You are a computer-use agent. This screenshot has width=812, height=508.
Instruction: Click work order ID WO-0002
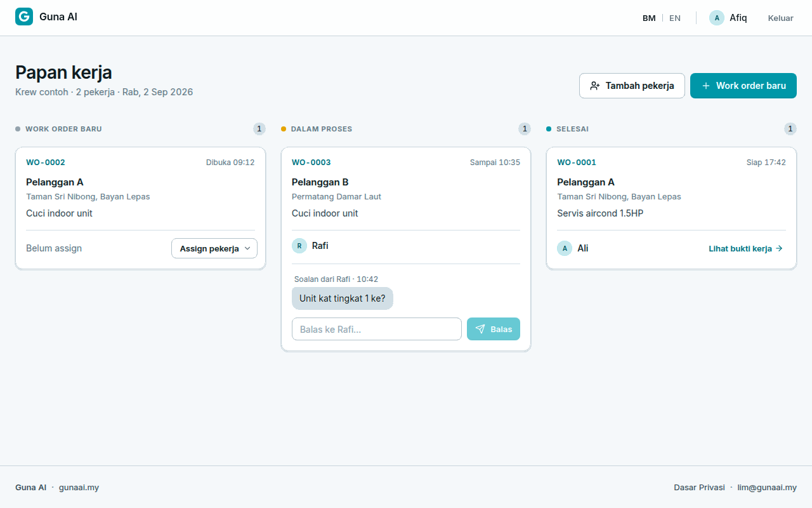click(46, 163)
